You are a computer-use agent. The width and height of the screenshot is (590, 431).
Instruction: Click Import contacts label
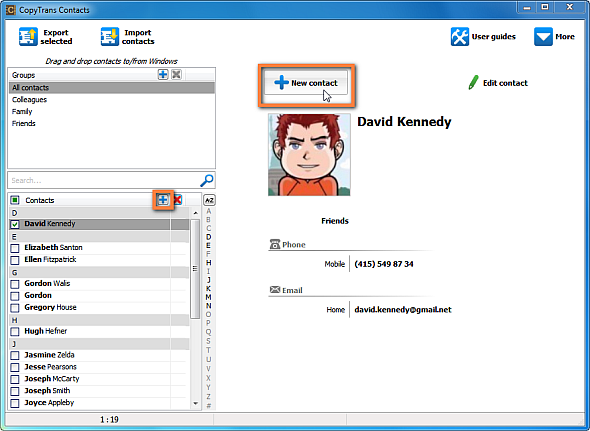[x=138, y=37]
